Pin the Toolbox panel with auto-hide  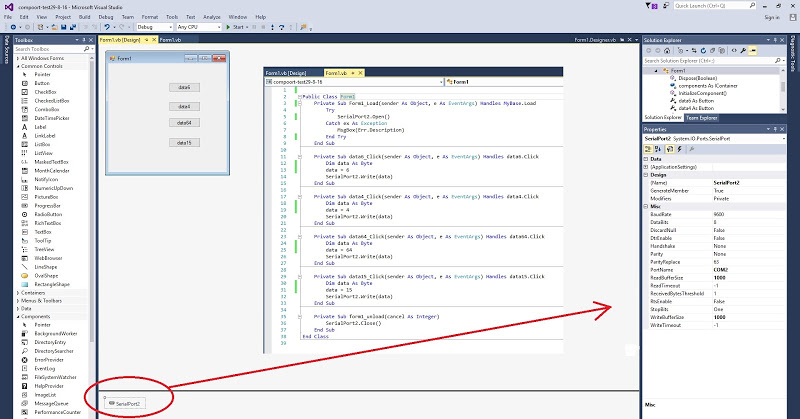coord(83,40)
